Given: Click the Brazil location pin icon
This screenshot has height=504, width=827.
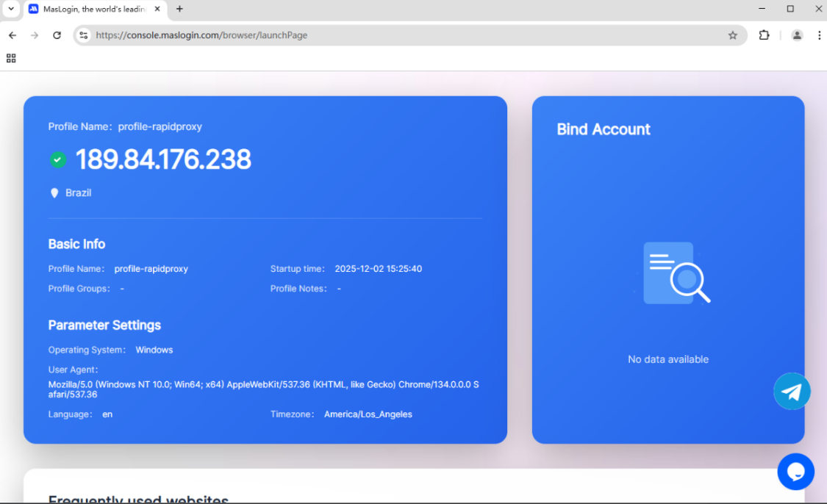Looking at the screenshot, I should pos(54,193).
